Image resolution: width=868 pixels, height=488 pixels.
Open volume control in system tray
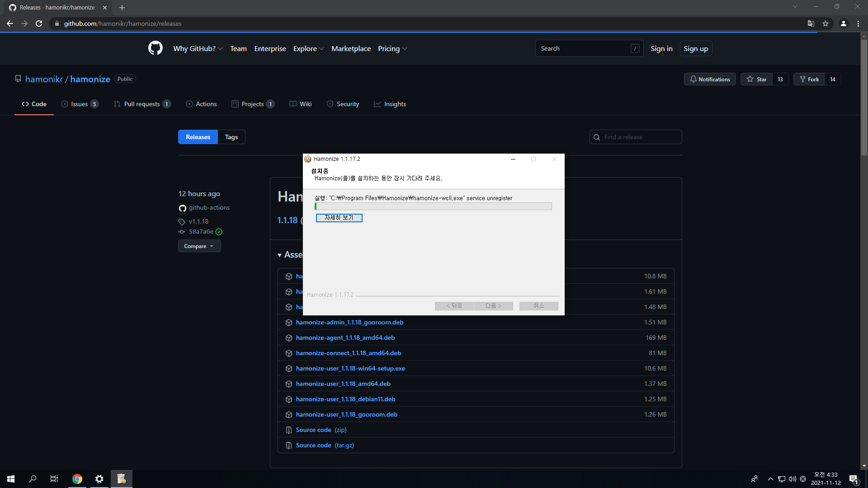pyautogui.click(x=793, y=479)
